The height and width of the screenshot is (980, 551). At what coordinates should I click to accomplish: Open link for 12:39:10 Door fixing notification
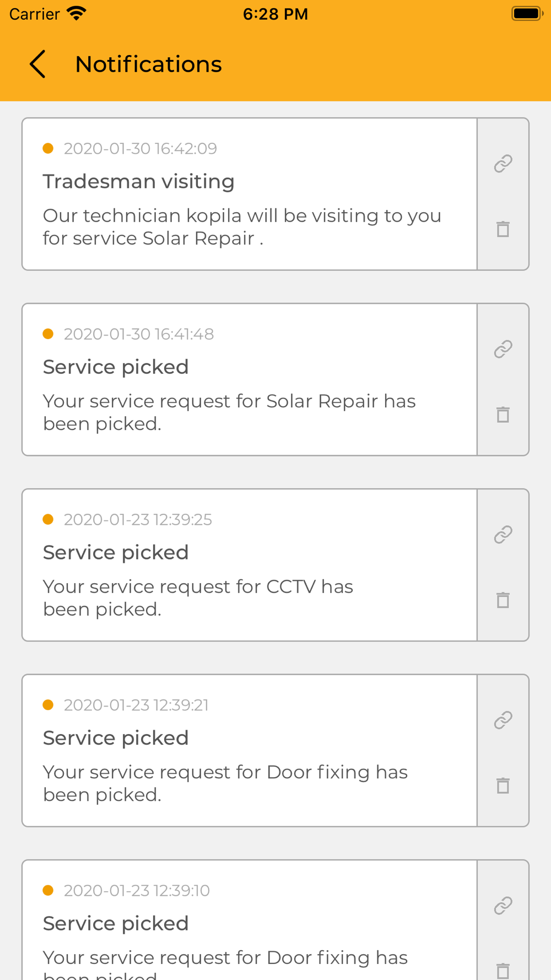(503, 906)
